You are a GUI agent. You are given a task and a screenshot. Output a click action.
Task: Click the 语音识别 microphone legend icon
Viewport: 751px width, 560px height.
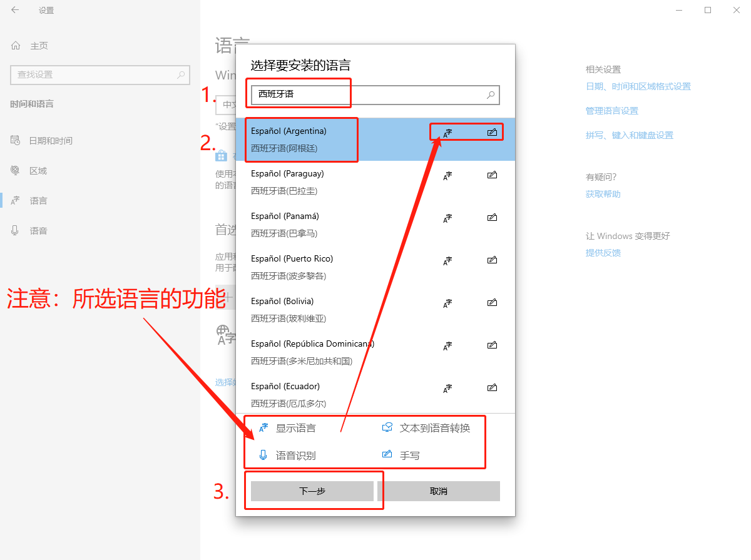coord(263,456)
